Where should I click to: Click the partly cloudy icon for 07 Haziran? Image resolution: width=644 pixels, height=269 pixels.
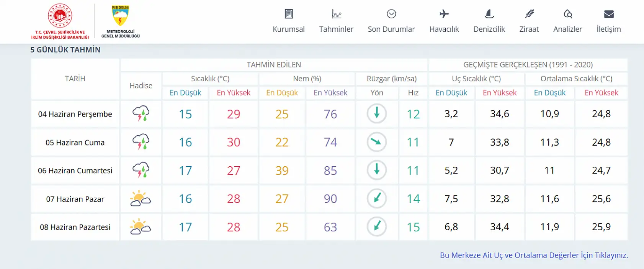[x=141, y=198]
